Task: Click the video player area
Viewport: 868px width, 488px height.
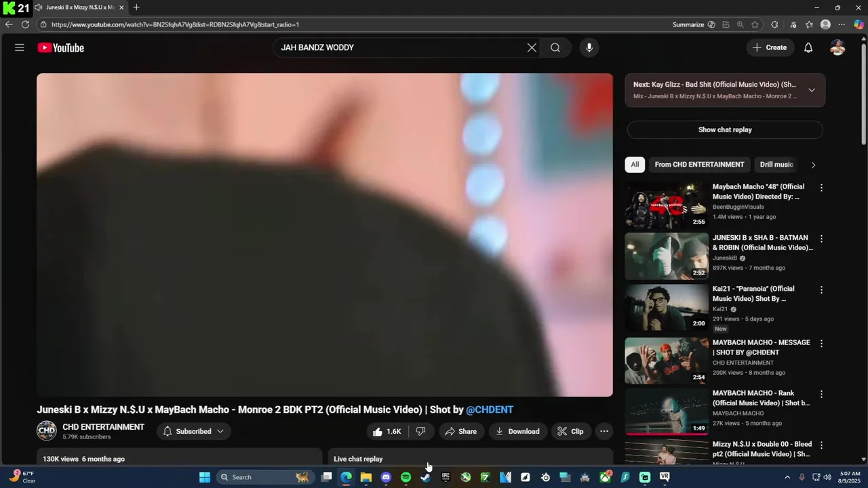Action: 325,235
